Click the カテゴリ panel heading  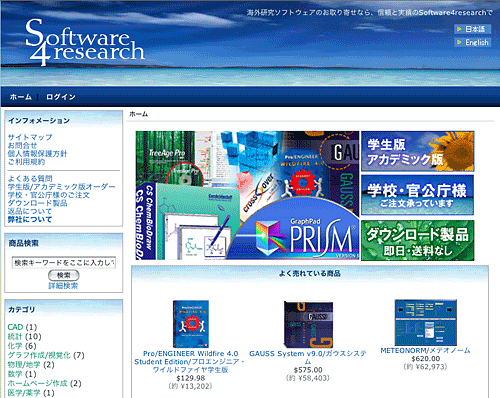coord(22,310)
